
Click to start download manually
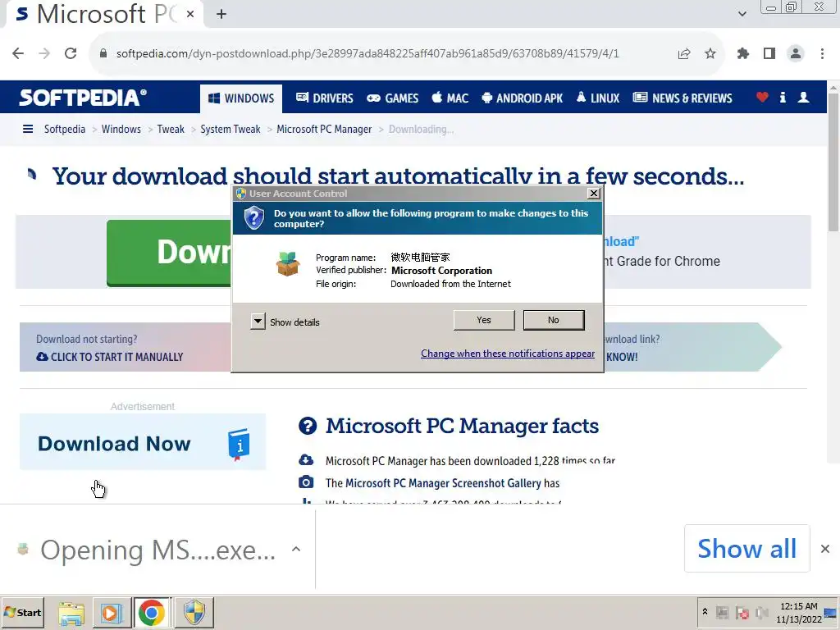click(x=110, y=357)
